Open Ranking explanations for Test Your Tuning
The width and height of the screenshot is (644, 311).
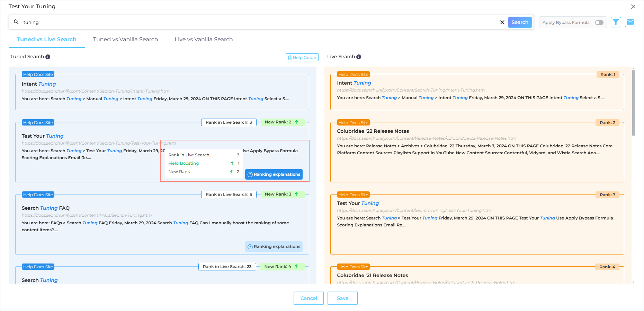tap(274, 174)
